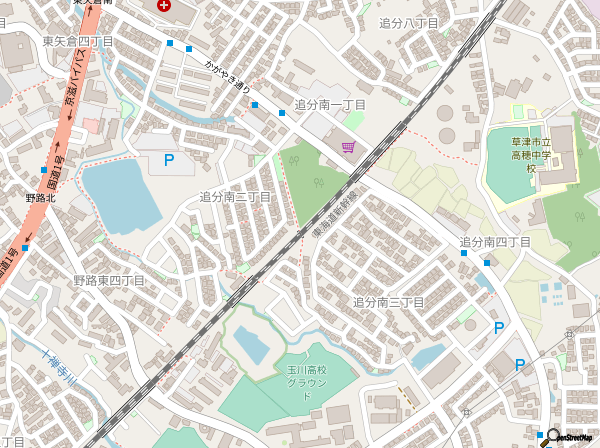Click the bus stop marker left of 追分南四丁目
Screen dimensions: 600x448
[x=464, y=253]
